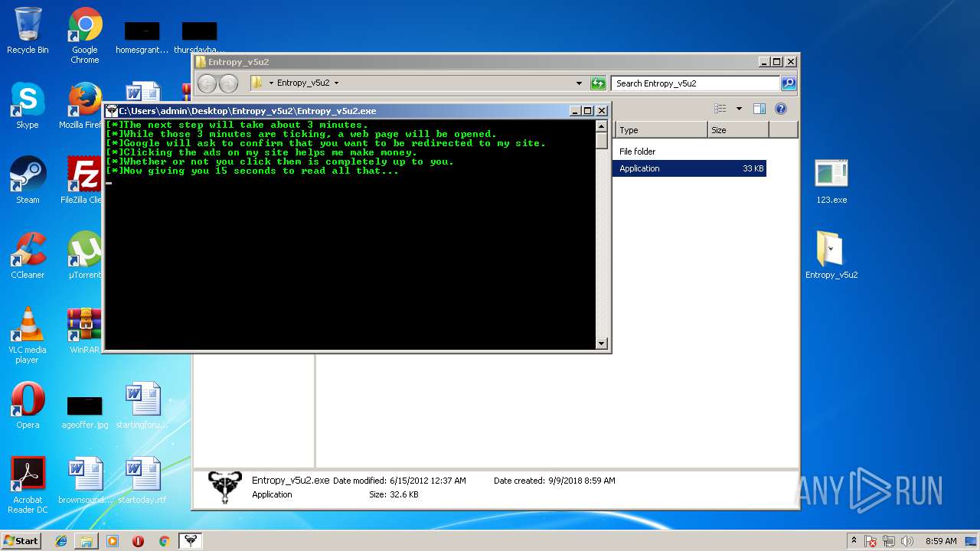Open the Recycle Bin desktop icon
980x551 pixels.
coord(28,31)
